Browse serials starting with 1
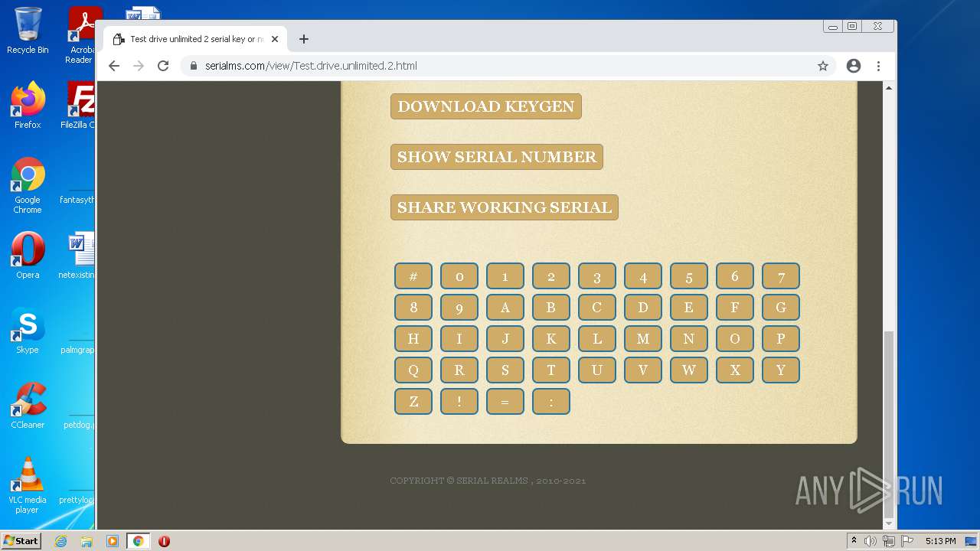 click(505, 276)
